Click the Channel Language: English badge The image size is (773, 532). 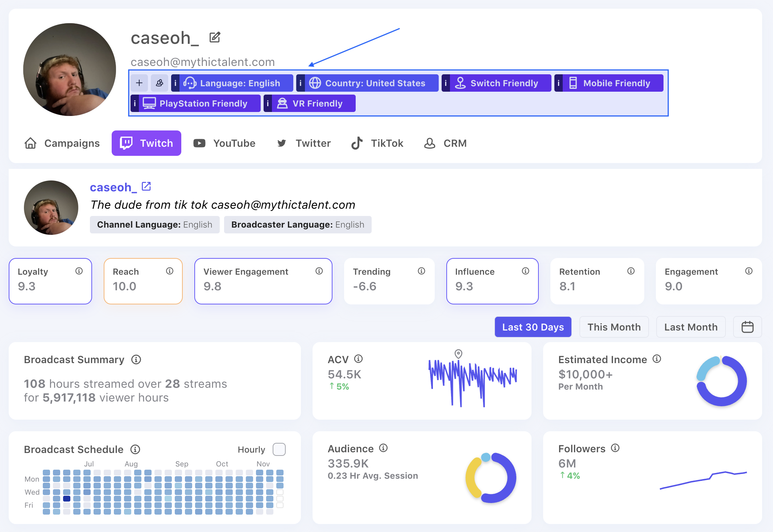tap(155, 225)
